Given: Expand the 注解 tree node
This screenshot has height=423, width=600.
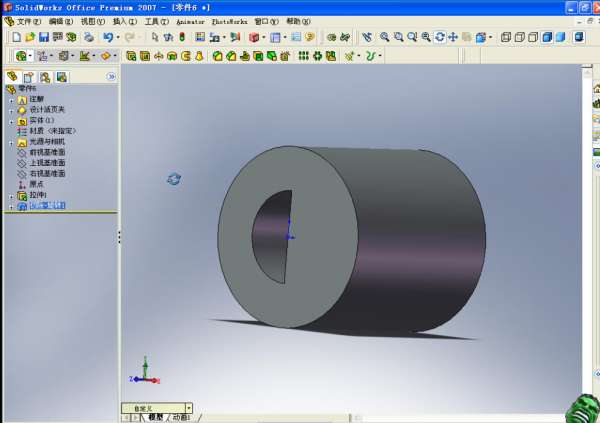Looking at the screenshot, I should [x=11, y=99].
